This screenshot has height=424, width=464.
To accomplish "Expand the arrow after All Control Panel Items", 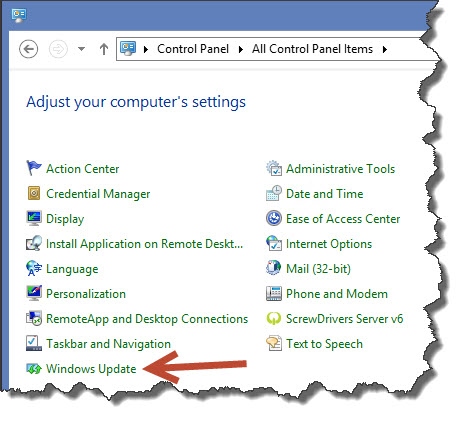I will pyautogui.click(x=385, y=49).
